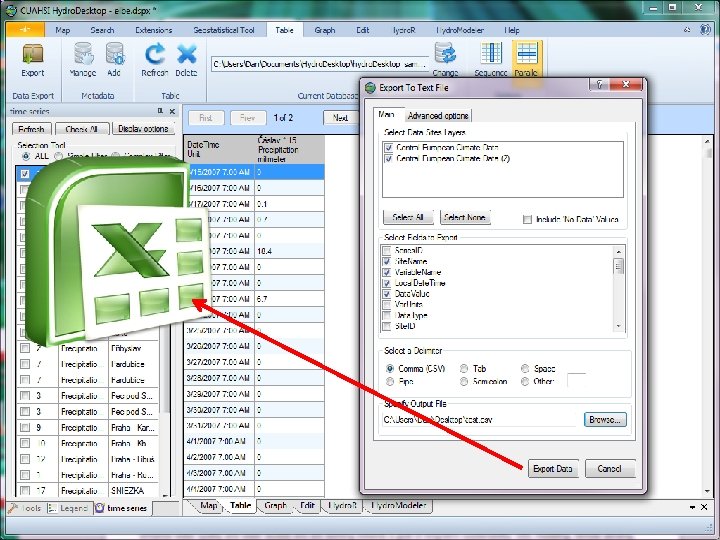720x540 pixels.
Task: Toggle first Central European Climate Data layer
Action: coord(389,147)
